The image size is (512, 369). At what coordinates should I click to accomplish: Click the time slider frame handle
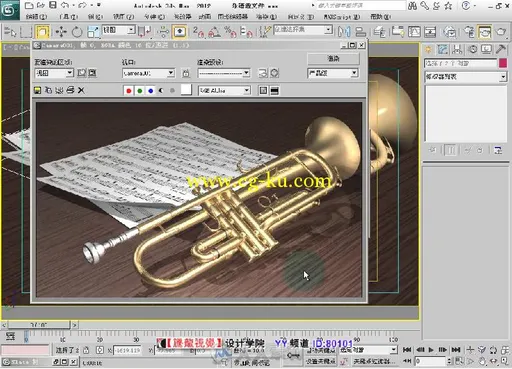tap(39, 324)
